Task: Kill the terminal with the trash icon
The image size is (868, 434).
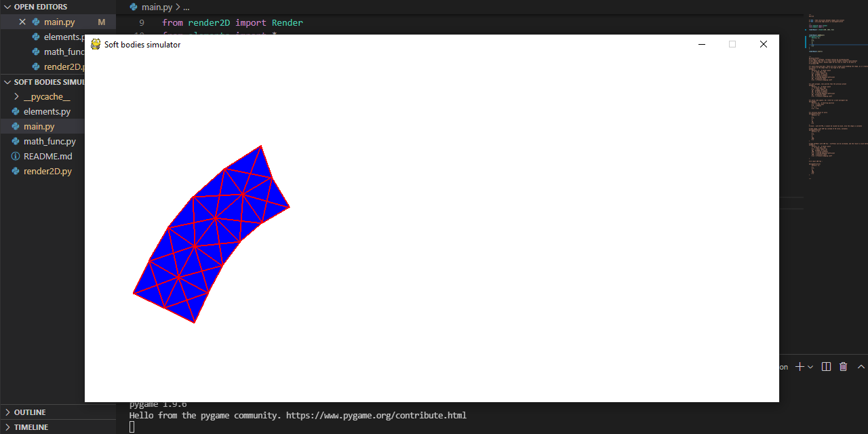Action: click(x=843, y=366)
